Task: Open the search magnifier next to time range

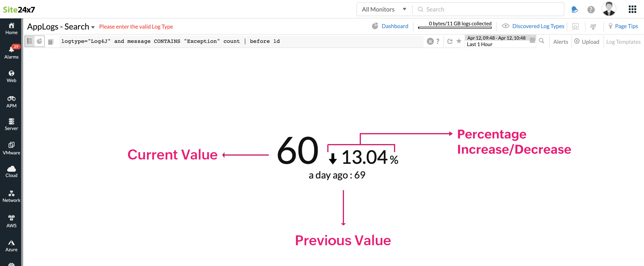Action: click(x=542, y=41)
